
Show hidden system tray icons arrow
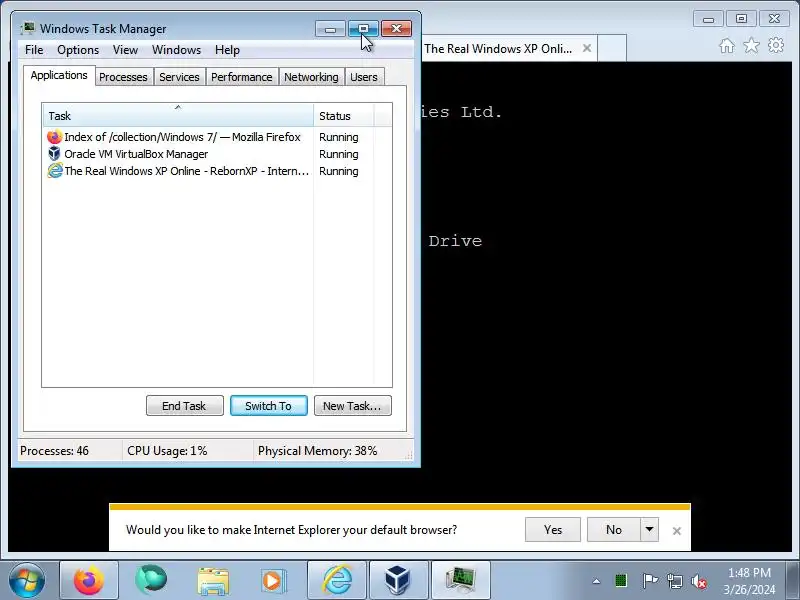pos(596,581)
